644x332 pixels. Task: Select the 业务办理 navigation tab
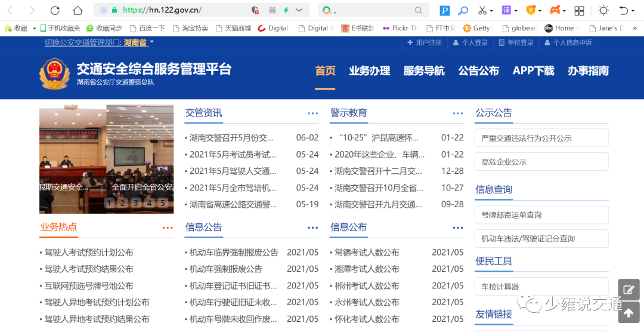coord(369,71)
